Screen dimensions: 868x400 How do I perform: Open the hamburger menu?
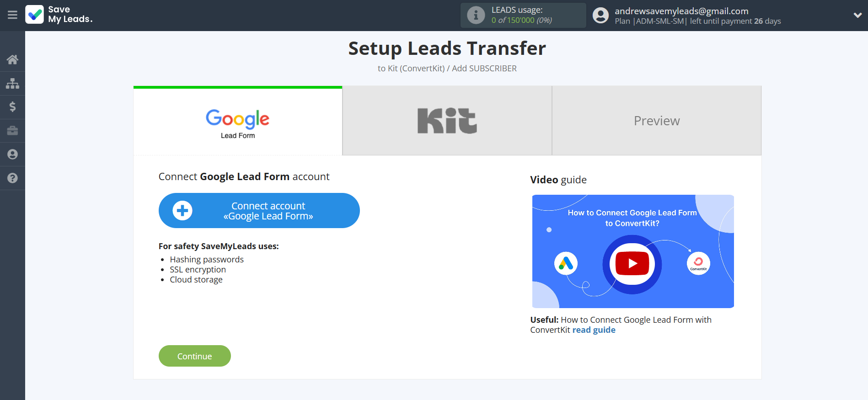tap(12, 15)
